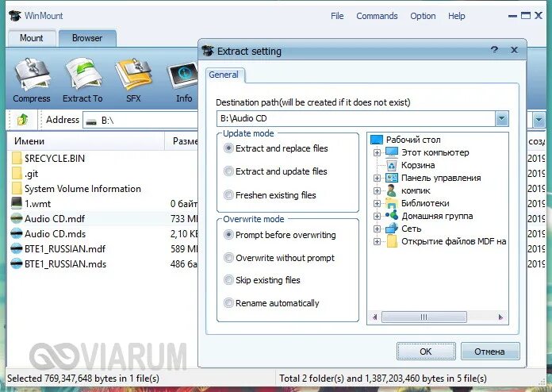Open the File menu

coord(337,16)
